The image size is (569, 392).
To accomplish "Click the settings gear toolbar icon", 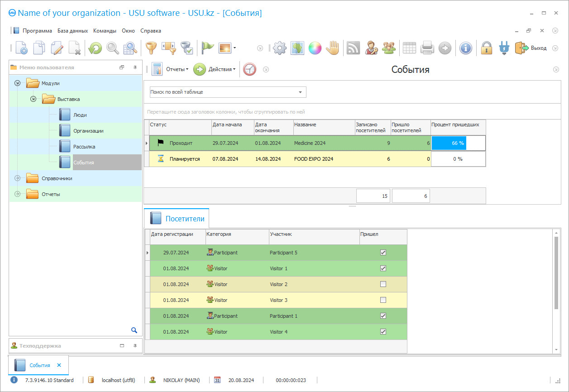I will 280,48.
